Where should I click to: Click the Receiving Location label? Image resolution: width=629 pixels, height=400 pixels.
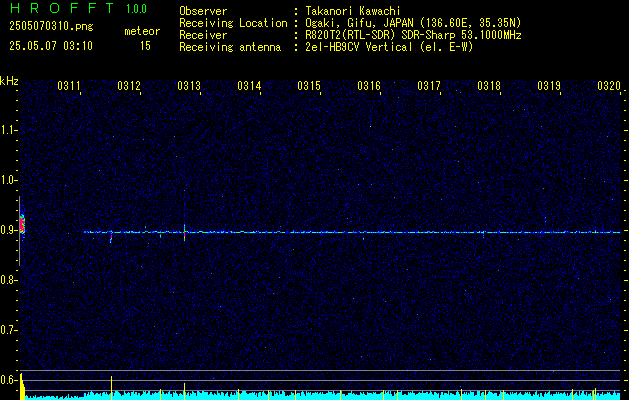(233, 23)
